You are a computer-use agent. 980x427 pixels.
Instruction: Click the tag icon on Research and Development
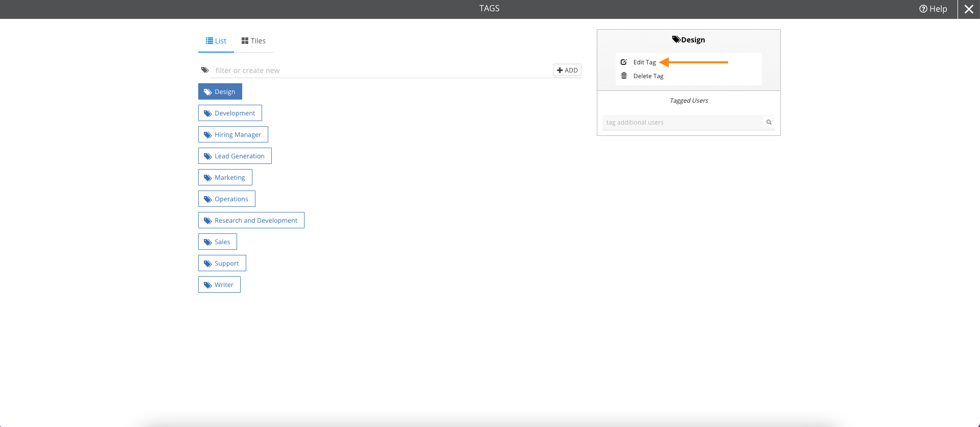[x=208, y=221]
